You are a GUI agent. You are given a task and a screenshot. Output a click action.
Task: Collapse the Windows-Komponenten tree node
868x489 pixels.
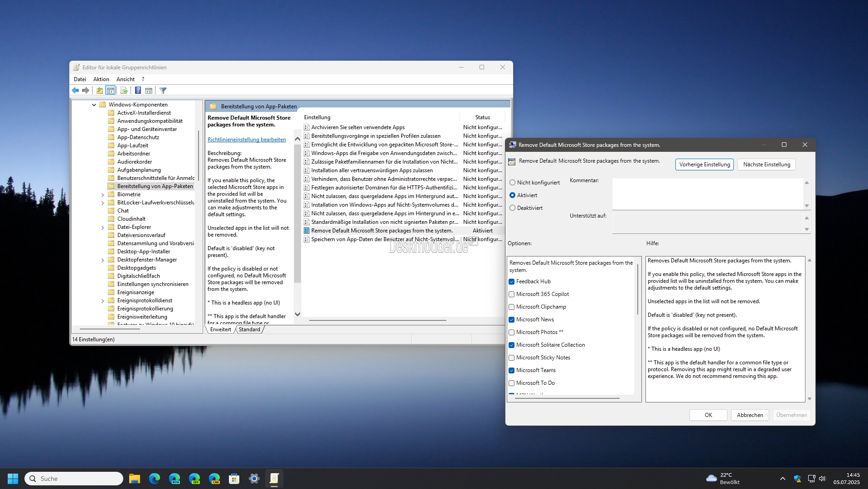94,105
